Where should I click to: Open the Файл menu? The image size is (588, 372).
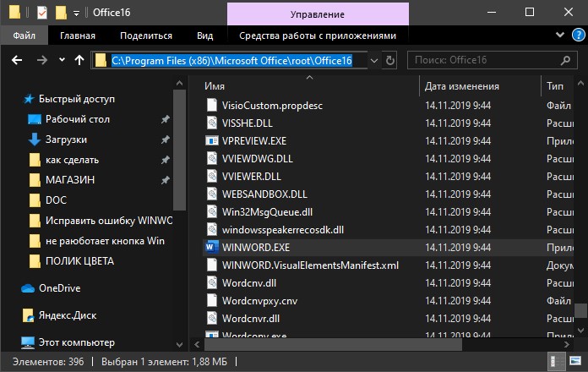pyautogui.click(x=24, y=36)
